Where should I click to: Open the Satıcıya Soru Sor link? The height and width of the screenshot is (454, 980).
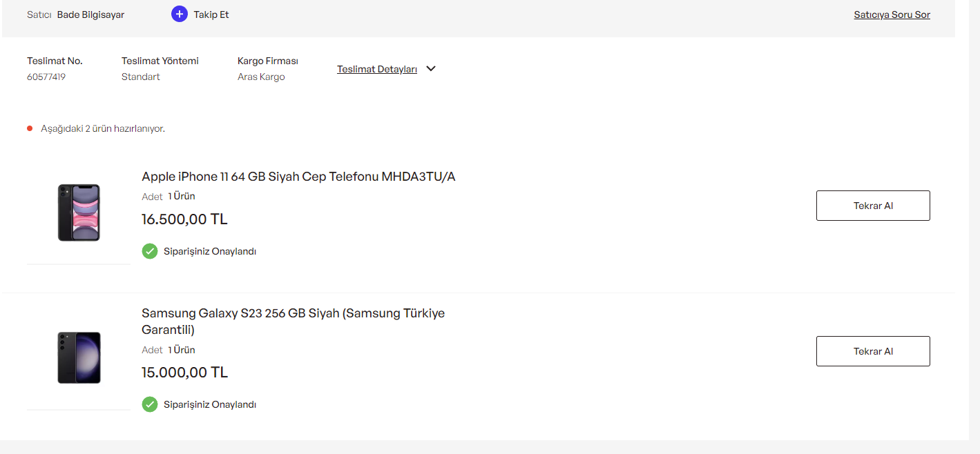click(892, 14)
